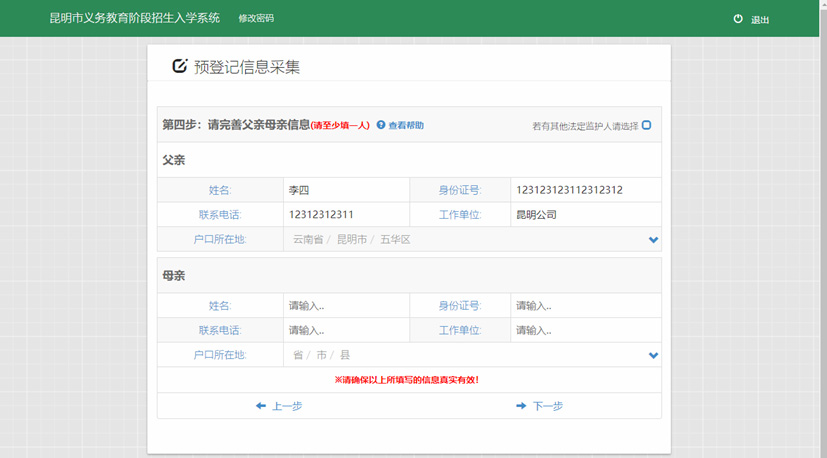
Task: Click the father's 工作单位 field with 昆明公司
Action: (x=585, y=215)
